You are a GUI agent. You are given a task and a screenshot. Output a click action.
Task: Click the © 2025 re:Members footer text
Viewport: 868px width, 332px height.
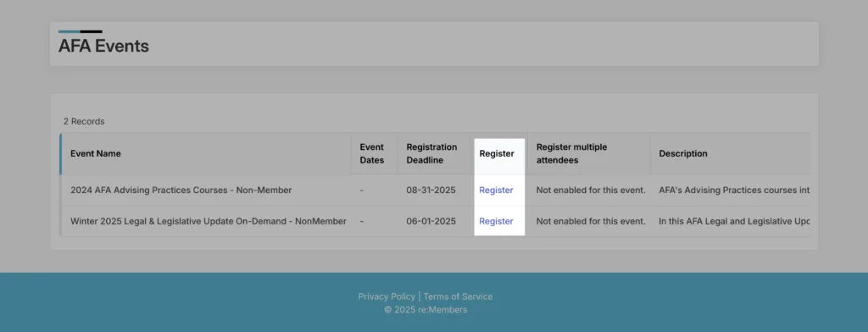[x=426, y=310]
